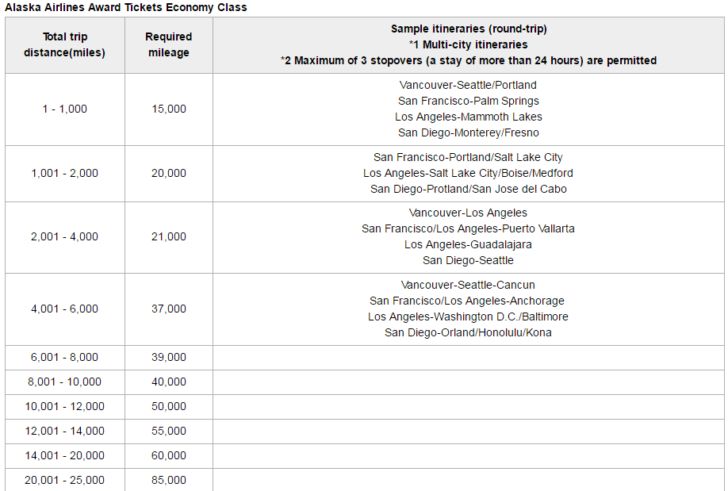Screen dimensions: 728x491
Task: Click the "Sample itineraries (round-trip)" header line
Action: tap(468, 29)
